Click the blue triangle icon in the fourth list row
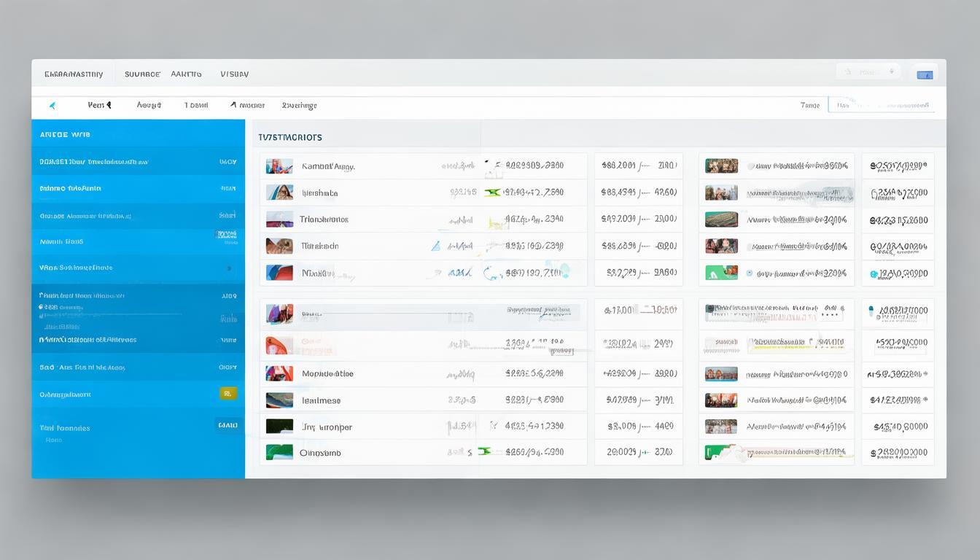 pos(435,246)
